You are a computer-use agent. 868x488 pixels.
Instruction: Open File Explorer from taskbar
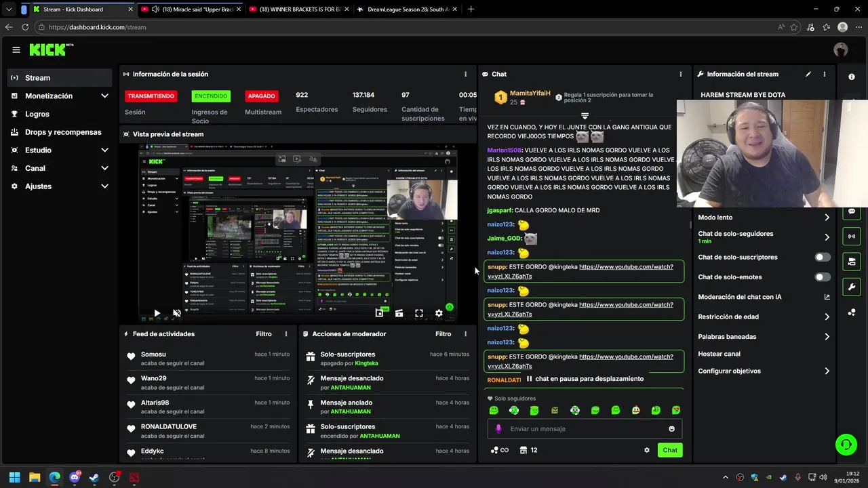(x=35, y=477)
